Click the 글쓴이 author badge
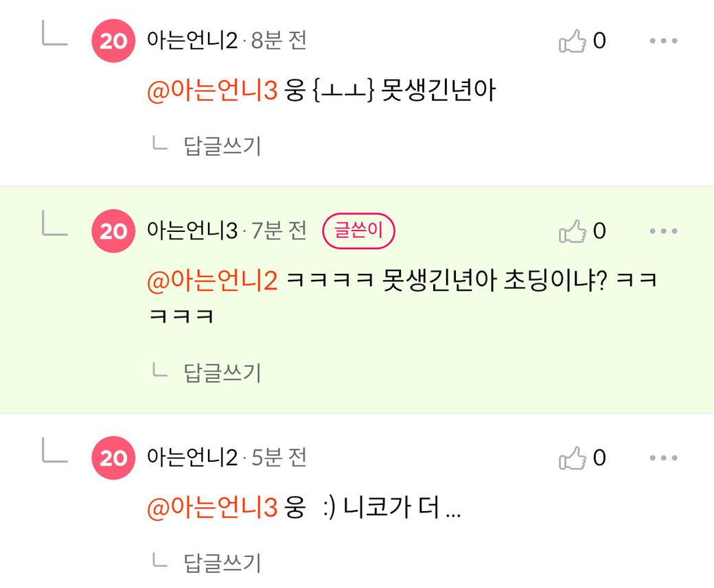 pos(358,231)
